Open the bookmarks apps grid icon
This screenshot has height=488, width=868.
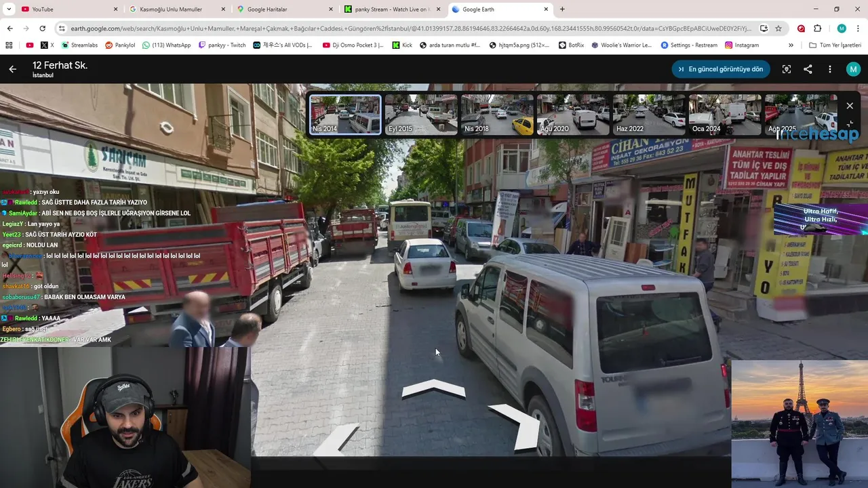point(9,45)
